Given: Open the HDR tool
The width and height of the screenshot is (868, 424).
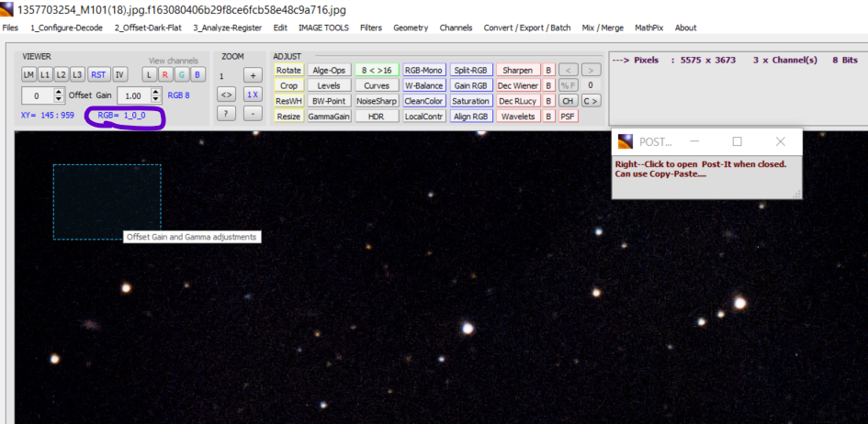Looking at the screenshot, I should tap(377, 117).
